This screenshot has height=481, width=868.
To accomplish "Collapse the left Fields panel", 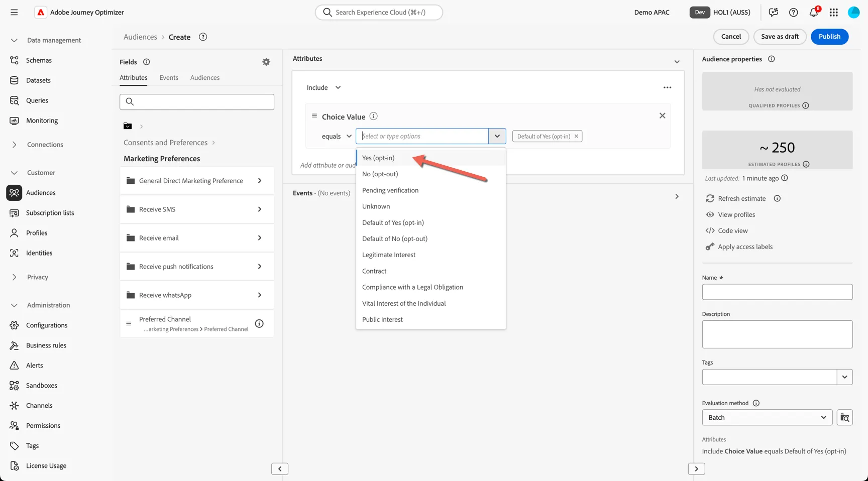I will tap(280, 468).
